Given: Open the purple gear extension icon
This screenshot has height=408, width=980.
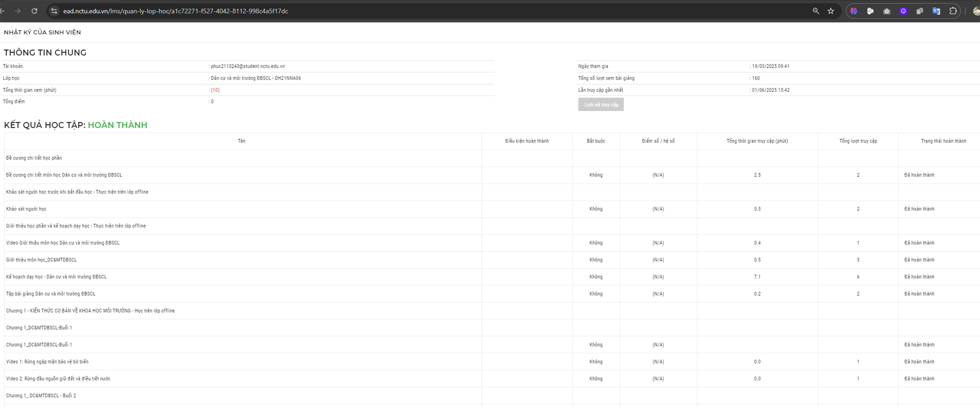Looking at the screenshot, I should [x=903, y=11].
